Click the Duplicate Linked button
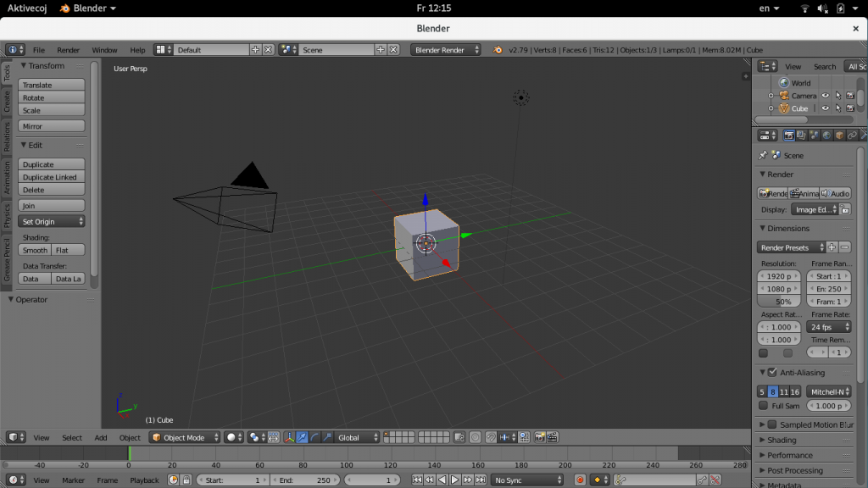Viewport: 868px width, 488px height. point(52,177)
